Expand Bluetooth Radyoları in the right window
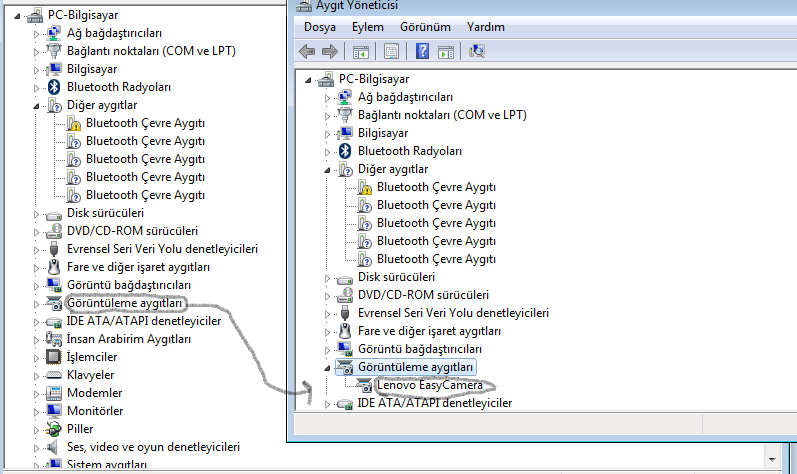Image resolution: width=797 pixels, height=474 pixels. click(327, 152)
